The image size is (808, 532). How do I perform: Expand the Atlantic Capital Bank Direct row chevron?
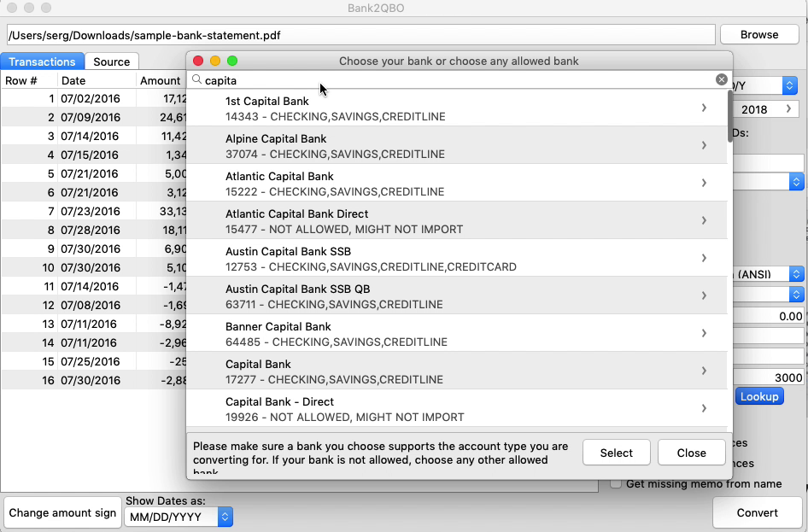704,220
